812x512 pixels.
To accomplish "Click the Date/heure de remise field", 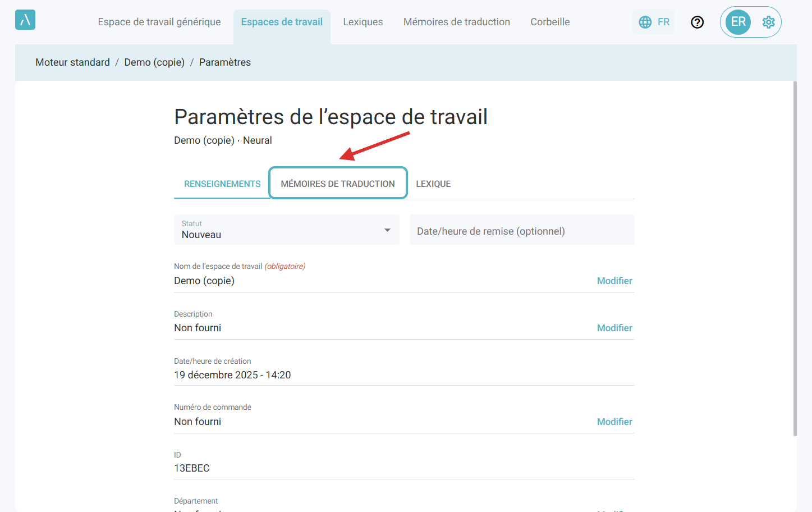I will click(x=522, y=231).
